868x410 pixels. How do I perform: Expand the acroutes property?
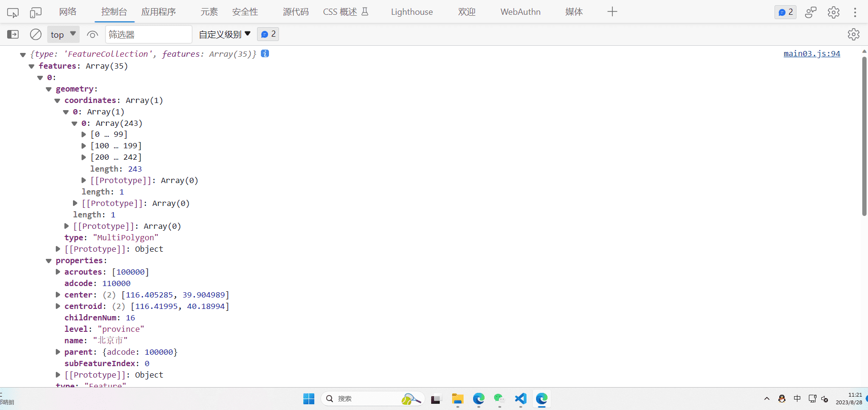pos(58,272)
